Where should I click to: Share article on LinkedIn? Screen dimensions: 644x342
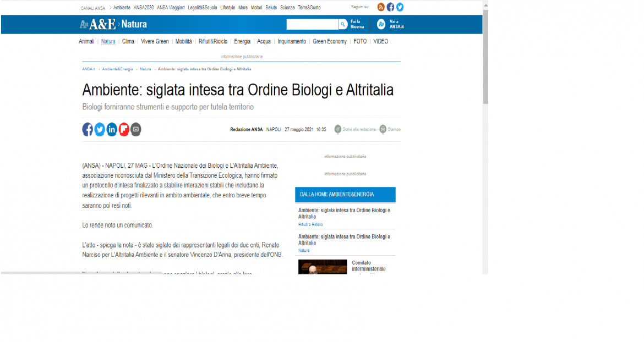click(x=112, y=129)
